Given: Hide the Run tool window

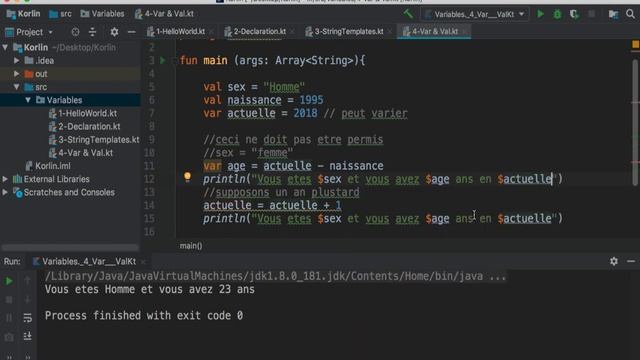Looking at the screenshot, I should pyautogui.click(x=631, y=261).
